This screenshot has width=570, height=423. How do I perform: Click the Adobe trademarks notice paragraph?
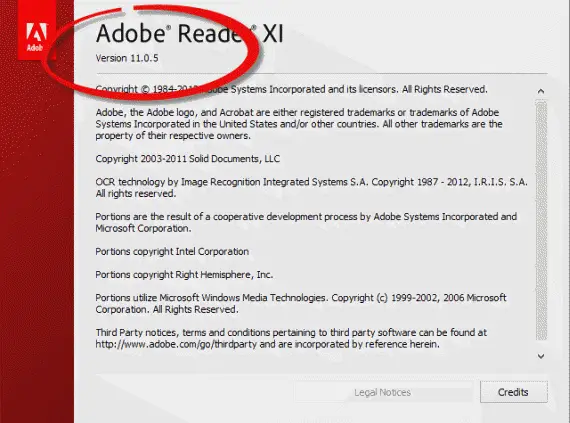tap(299, 124)
